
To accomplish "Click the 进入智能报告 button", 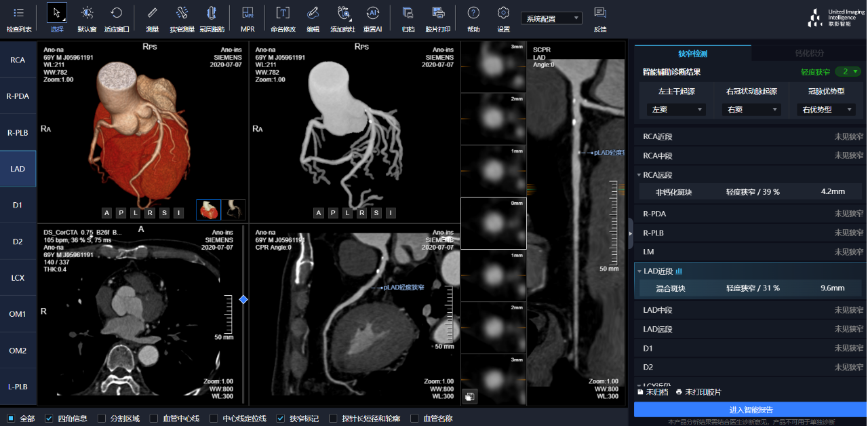I will (750, 410).
